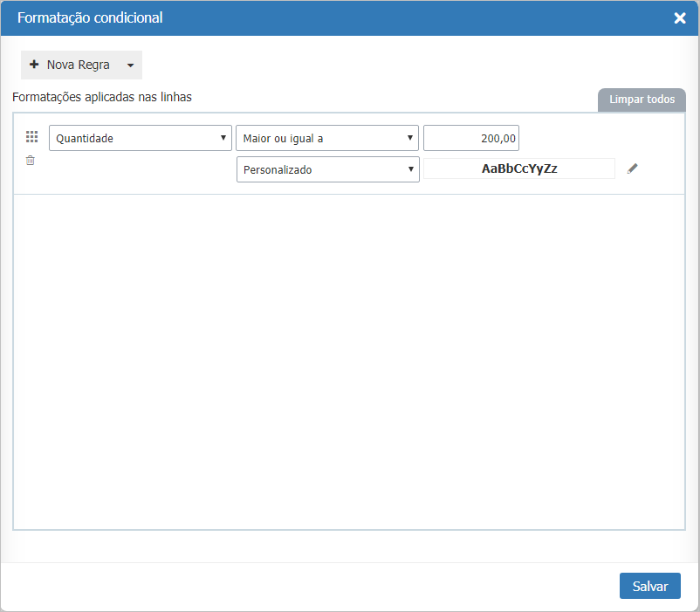Grab the drag handle dots beside the rule
Image resolution: width=700 pixels, height=612 pixels.
pyautogui.click(x=31, y=137)
